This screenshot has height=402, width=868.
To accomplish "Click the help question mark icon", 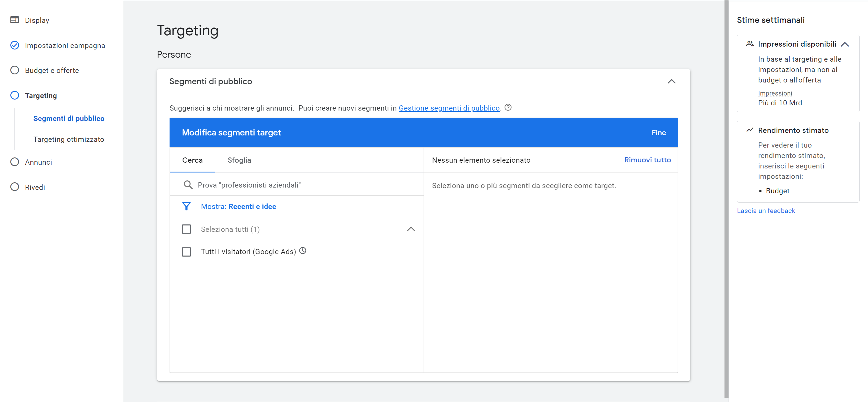I will click(x=508, y=107).
